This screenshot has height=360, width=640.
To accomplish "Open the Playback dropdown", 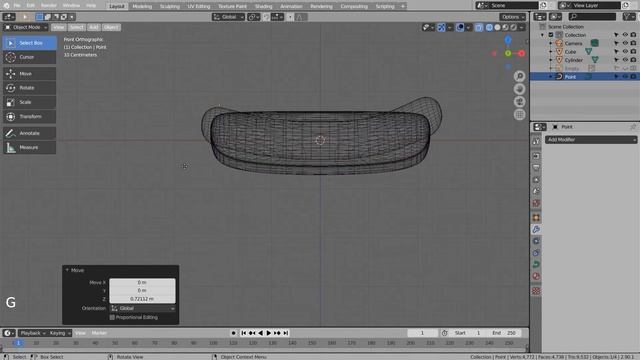I will tap(33, 333).
